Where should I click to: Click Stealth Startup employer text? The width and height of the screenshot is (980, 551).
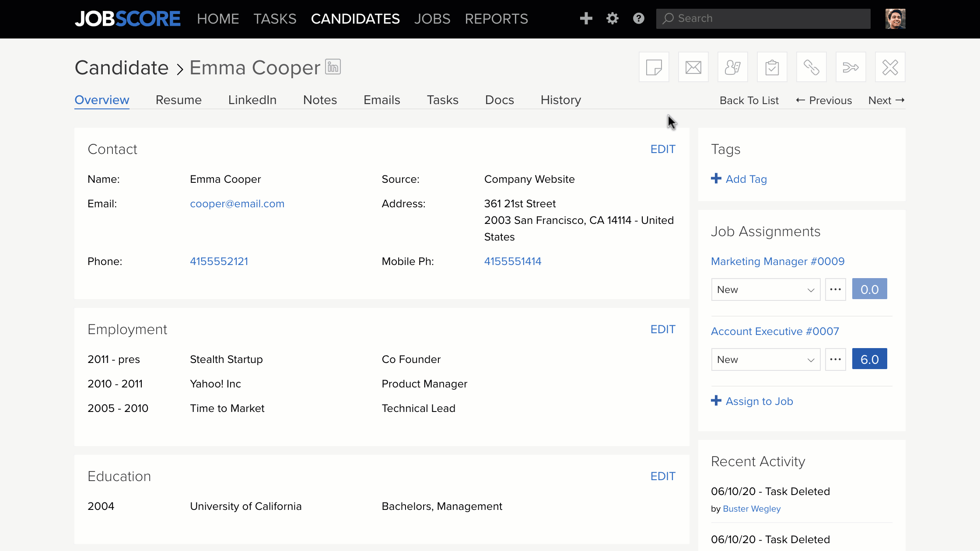(226, 359)
